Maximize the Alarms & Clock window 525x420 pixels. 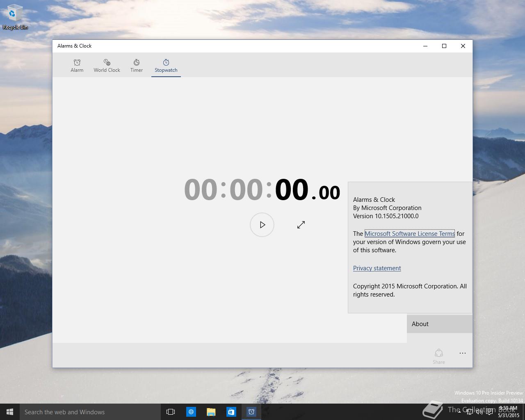coord(444,46)
